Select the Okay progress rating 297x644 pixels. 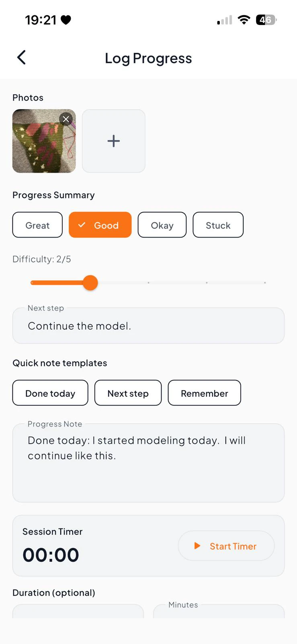162,225
